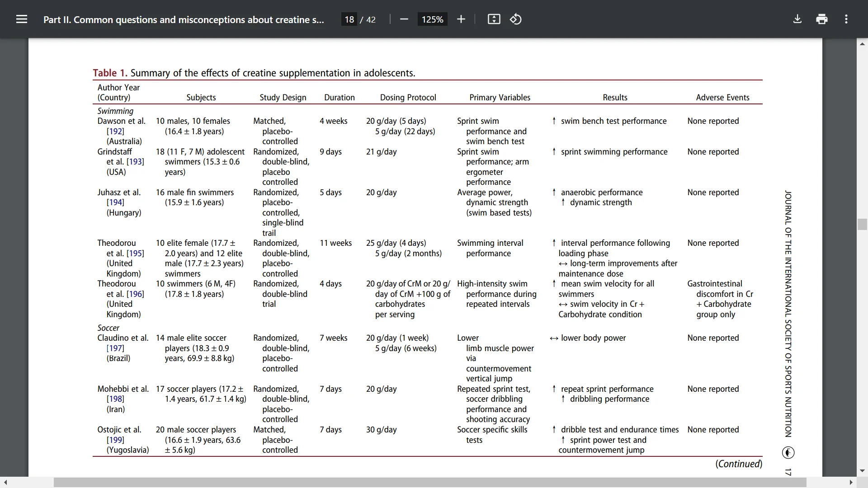Image resolution: width=868 pixels, height=488 pixels.
Task: Open reference link [192]
Action: coord(115,131)
